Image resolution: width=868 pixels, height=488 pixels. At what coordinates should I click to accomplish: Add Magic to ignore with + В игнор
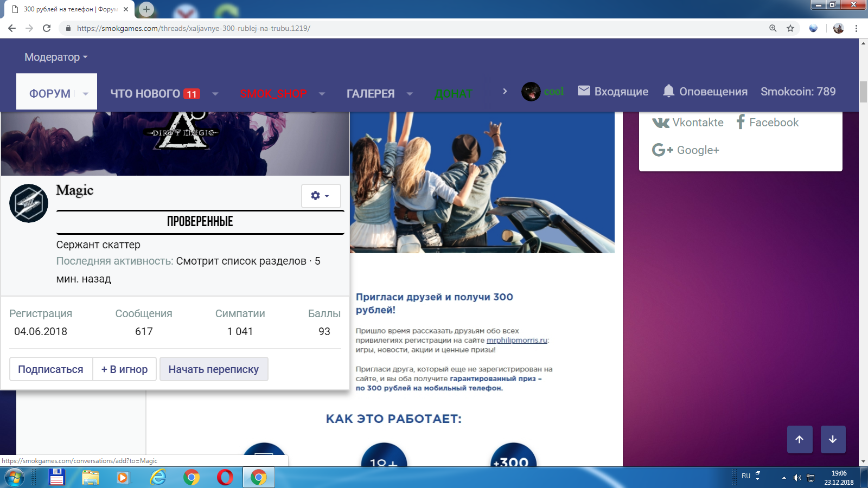[125, 369]
